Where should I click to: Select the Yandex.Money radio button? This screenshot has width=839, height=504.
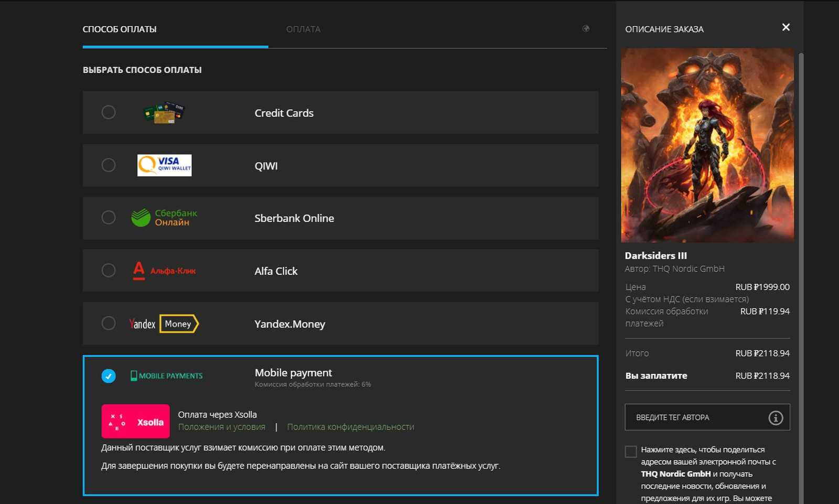click(x=109, y=323)
